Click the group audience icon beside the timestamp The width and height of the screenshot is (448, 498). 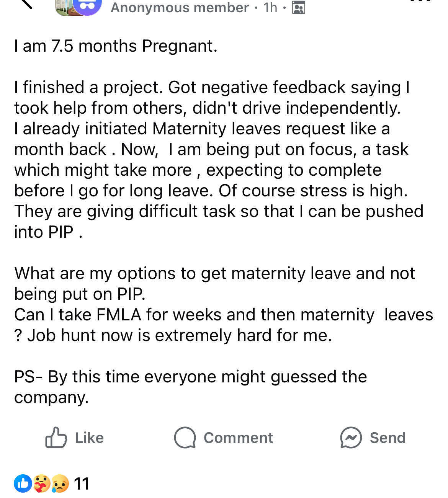[299, 8]
